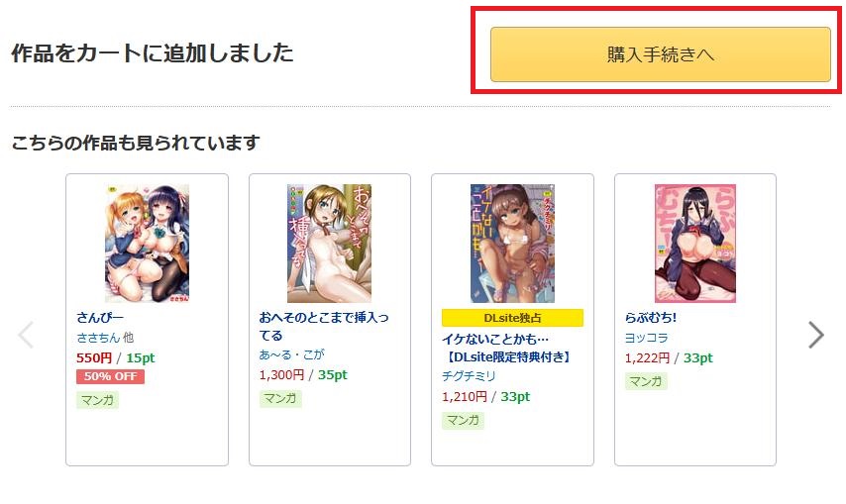The image size is (846, 504).
Task: Visit author あ～る・こが's page
Action: click(291, 354)
